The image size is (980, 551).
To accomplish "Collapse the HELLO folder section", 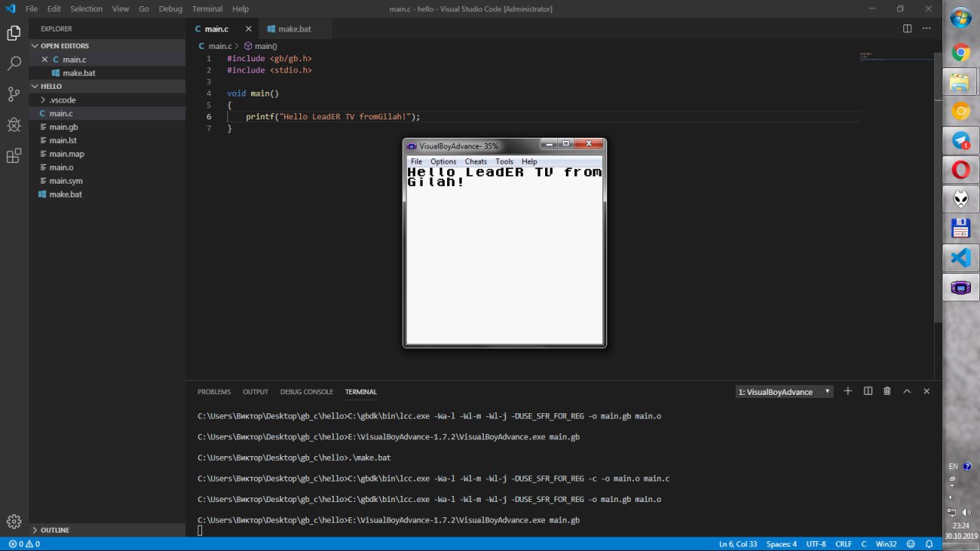I will point(107,86).
